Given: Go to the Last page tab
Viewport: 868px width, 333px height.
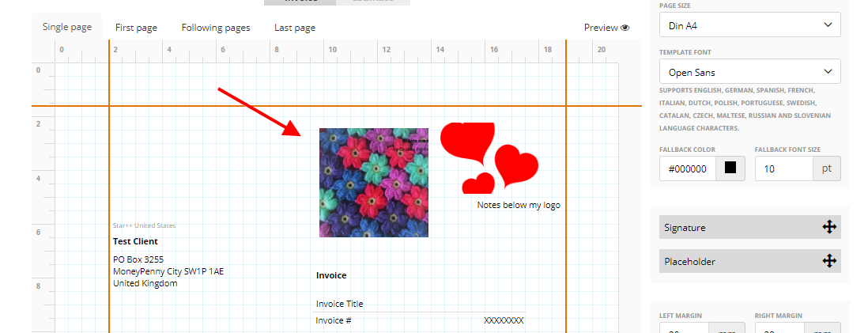Looking at the screenshot, I should click(x=295, y=28).
